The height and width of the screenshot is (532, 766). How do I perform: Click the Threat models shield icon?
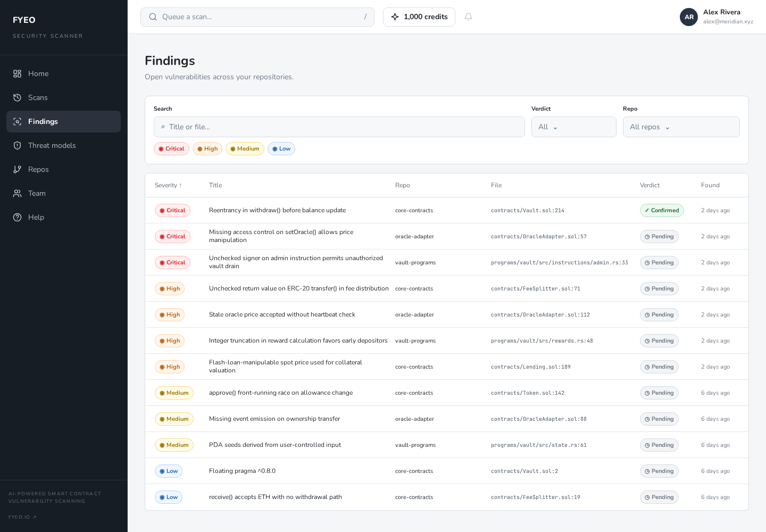17,145
